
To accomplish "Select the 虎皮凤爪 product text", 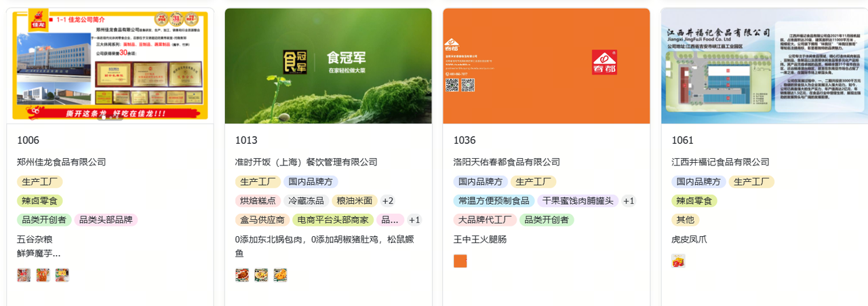I will point(690,240).
